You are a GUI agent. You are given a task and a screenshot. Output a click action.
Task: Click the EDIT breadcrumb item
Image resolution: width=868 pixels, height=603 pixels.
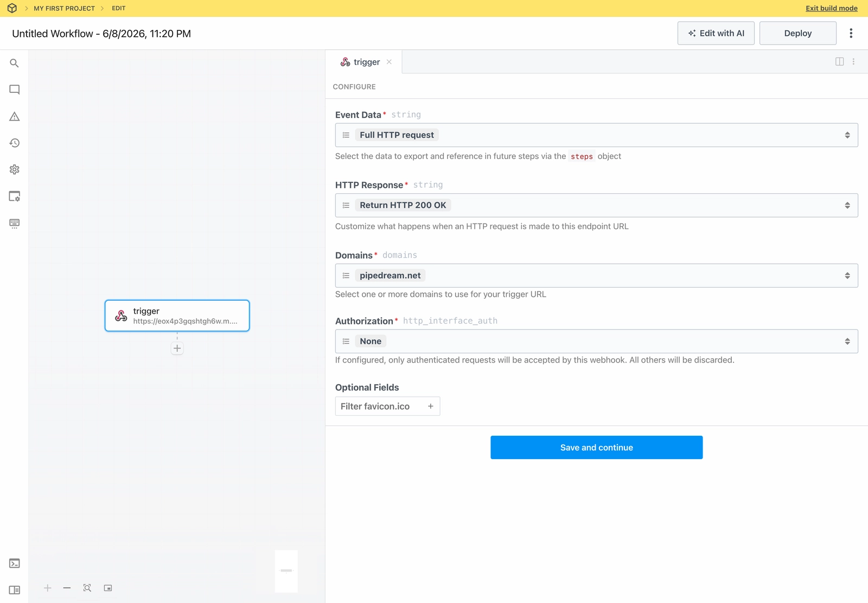click(x=118, y=8)
